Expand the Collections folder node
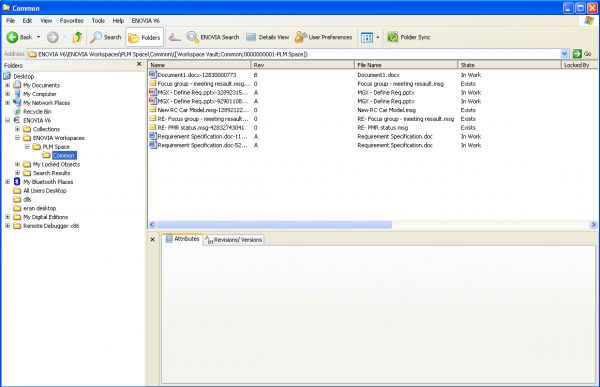This screenshot has height=387, width=600. pos(17,129)
